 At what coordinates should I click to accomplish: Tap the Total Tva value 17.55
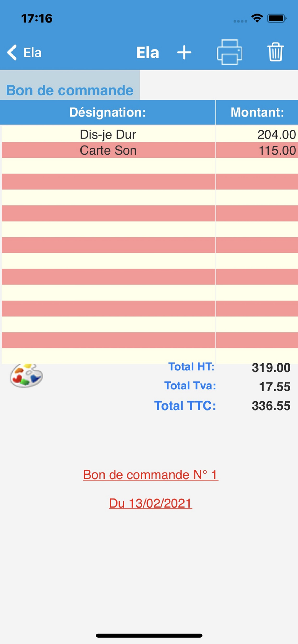pos(275,387)
